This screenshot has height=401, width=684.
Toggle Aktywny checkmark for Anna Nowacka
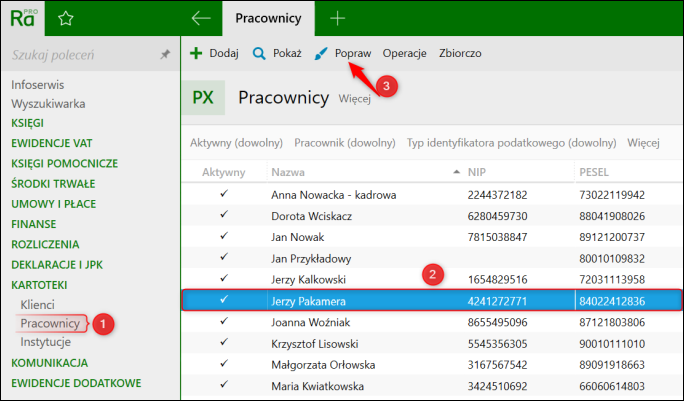[x=224, y=193]
